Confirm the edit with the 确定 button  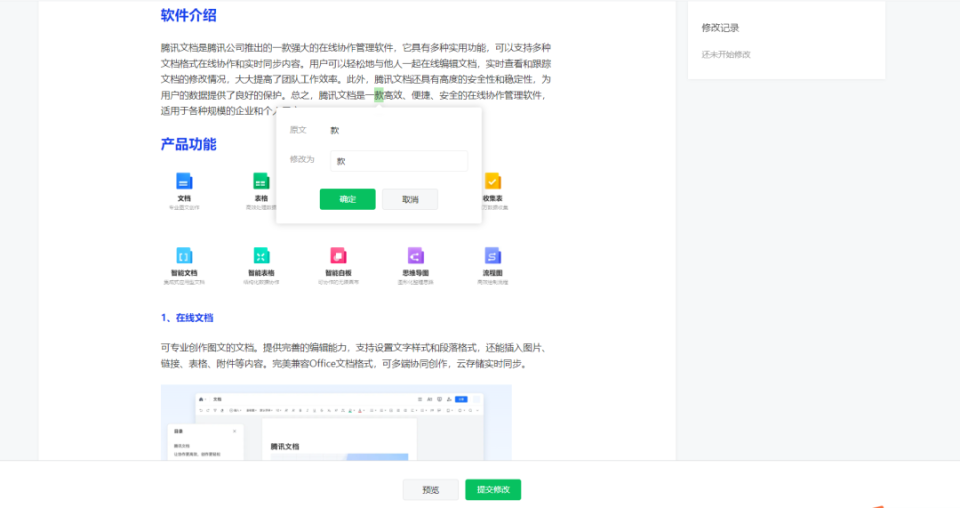click(348, 199)
